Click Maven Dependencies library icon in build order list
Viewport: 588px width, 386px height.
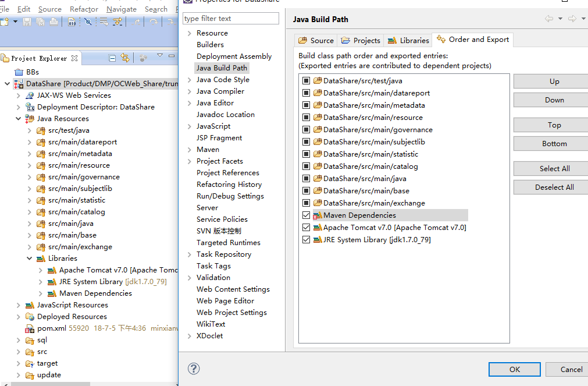(318, 215)
